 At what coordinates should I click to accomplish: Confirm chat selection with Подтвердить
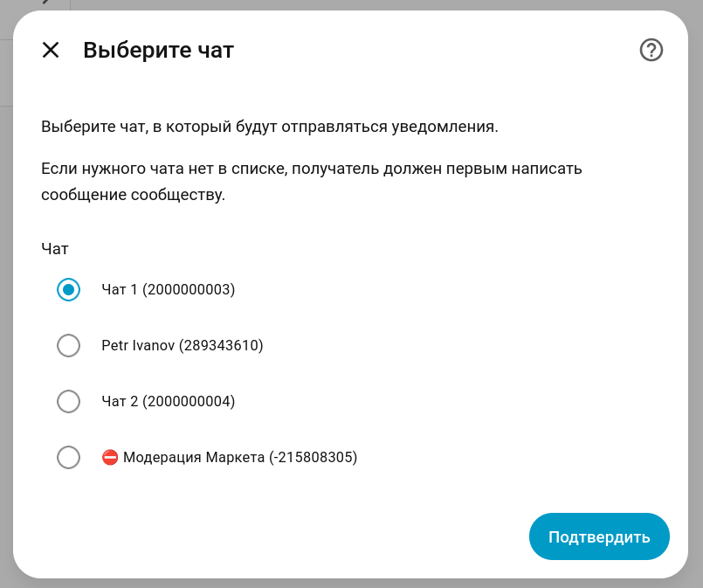pos(599,536)
